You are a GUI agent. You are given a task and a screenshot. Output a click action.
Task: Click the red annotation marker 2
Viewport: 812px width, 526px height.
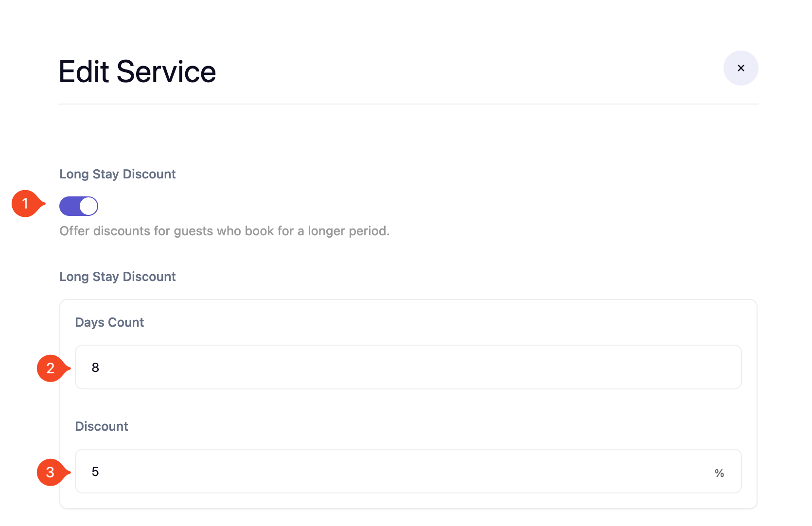[x=51, y=368]
